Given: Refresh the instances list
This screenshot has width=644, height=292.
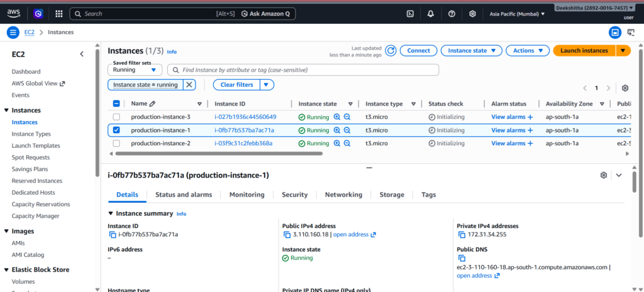Looking at the screenshot, I should click(x=391, y=51).
